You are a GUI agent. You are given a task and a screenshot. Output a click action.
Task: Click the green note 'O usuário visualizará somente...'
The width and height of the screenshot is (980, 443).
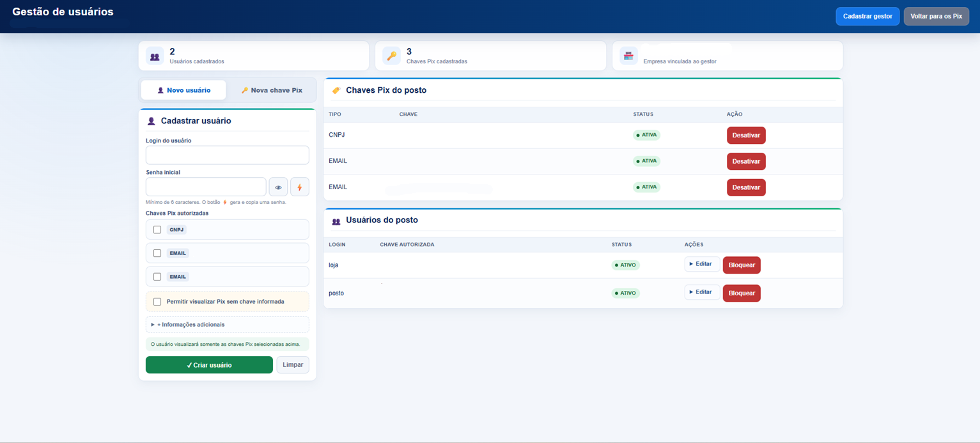(x=228, y=344)
